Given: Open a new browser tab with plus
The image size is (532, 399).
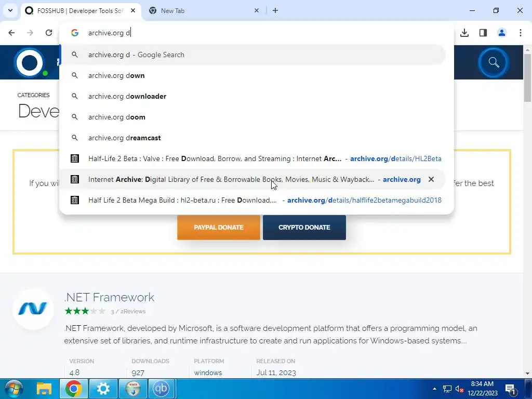Looking at the screenshot, I should coord(275,10).
